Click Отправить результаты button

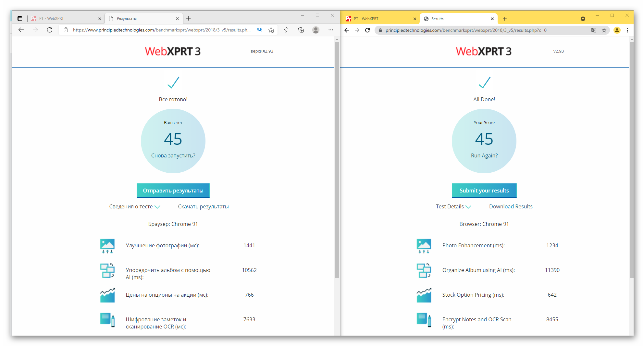click(x=173, y=191)
